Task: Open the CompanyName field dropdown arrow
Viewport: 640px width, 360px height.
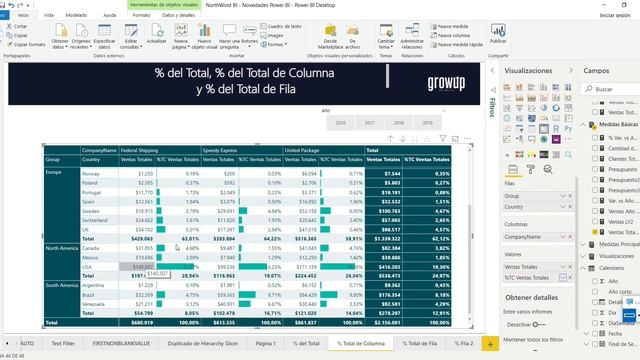Action: (563, 237)
